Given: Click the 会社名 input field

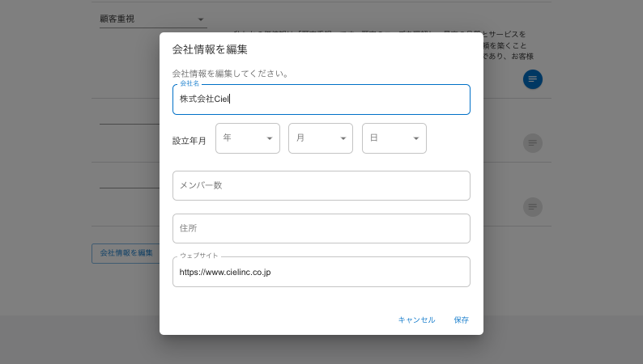Looking at the screenshot, I should pyautogui.click(x=321, y=99).
